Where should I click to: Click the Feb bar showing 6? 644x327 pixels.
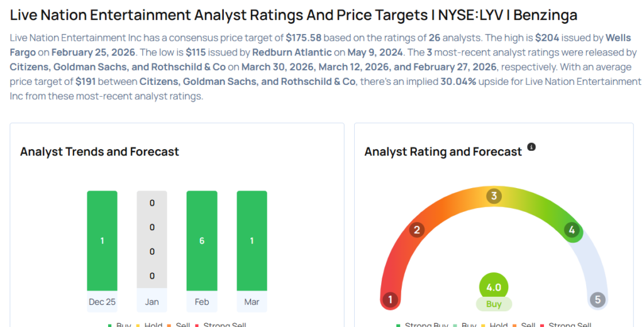click(202, 240)
